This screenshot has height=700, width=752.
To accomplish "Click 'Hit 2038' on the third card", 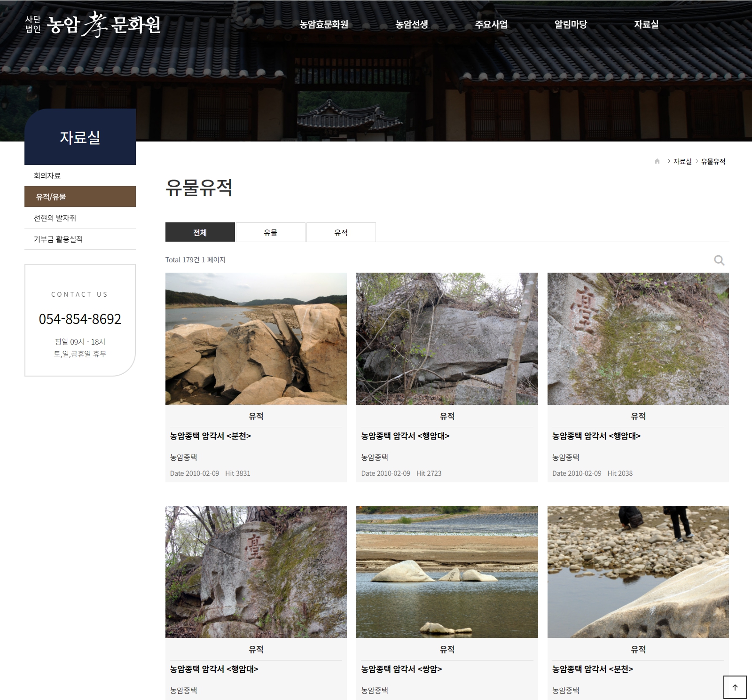I will click(620, 473).
